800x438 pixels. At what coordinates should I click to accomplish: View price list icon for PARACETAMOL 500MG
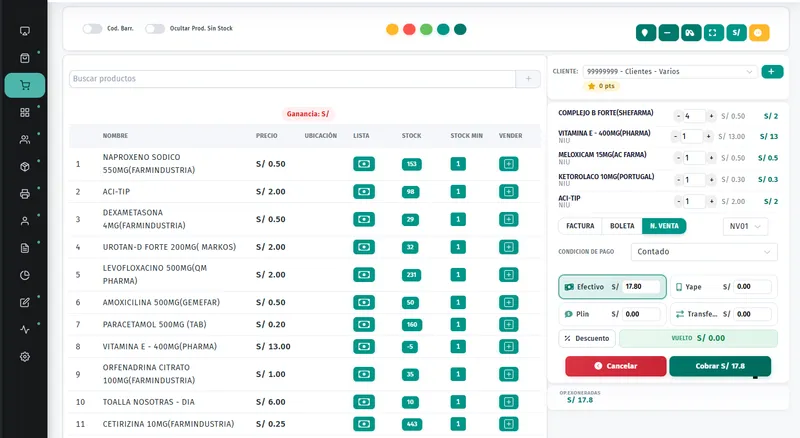pyautogui.click(x=364, y=324)
